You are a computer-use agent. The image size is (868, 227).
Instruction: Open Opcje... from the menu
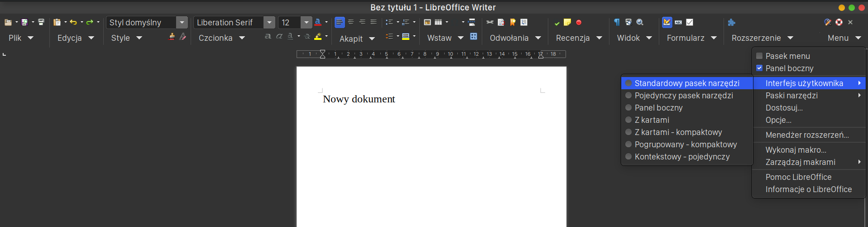[809, 120]
